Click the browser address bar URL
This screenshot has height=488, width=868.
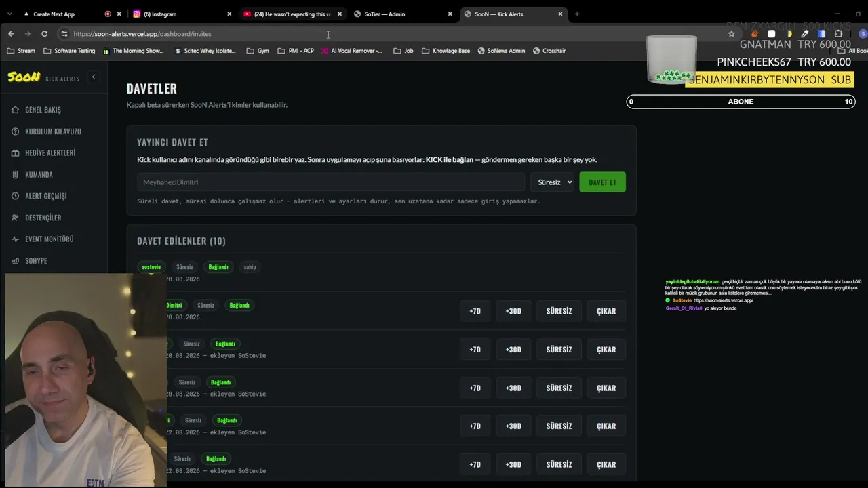click(142, 34)
